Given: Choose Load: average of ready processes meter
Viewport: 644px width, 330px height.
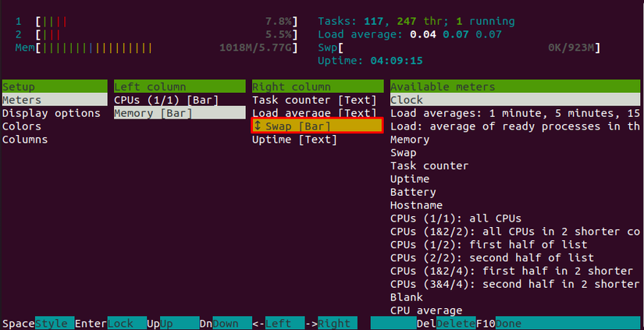Looking at the screenshot, I should click(515, 126).
